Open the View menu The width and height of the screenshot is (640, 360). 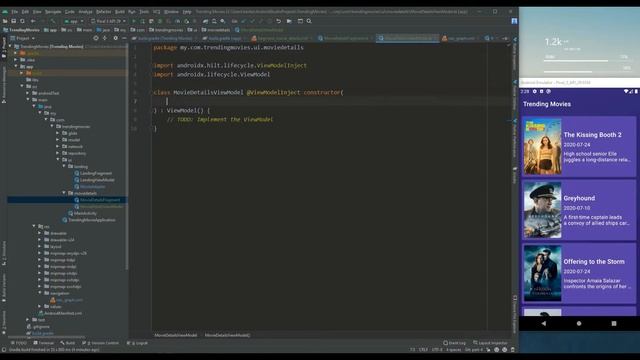pos(37,12)
